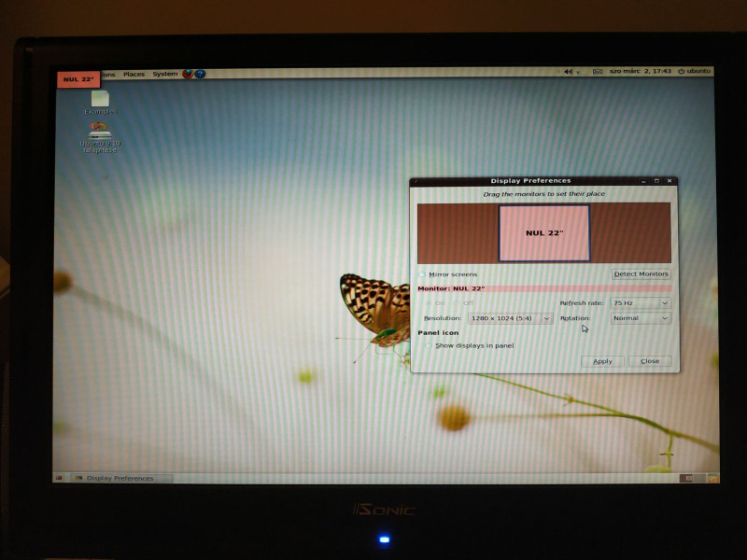The height and width of the screenshot is (560, 747).
Task: Click the Monitor: NUL 22" heading bar
Action: point(544,288)
